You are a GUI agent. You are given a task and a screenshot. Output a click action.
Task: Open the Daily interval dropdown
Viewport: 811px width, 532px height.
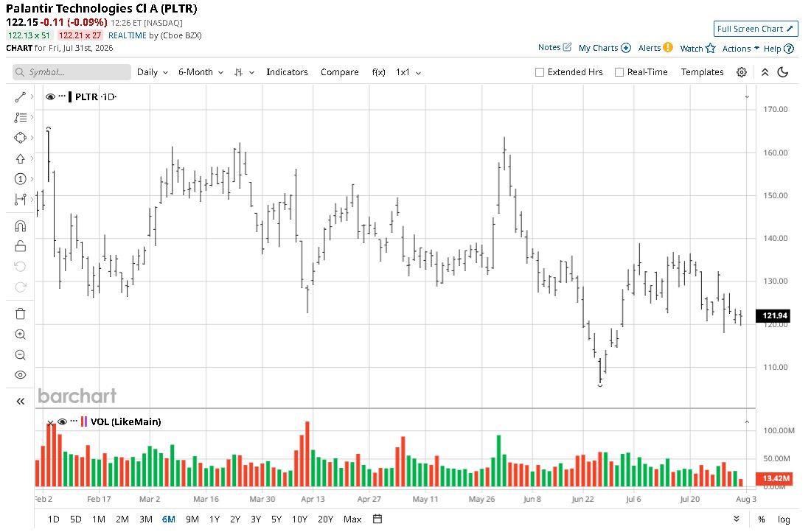coord(153,72)
